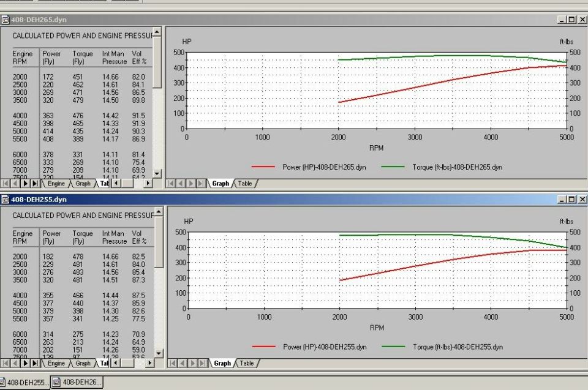Click the DEH265 vertical scrollbar thumb
Viewport: 588px width, 390px height.
click(157, 62)
